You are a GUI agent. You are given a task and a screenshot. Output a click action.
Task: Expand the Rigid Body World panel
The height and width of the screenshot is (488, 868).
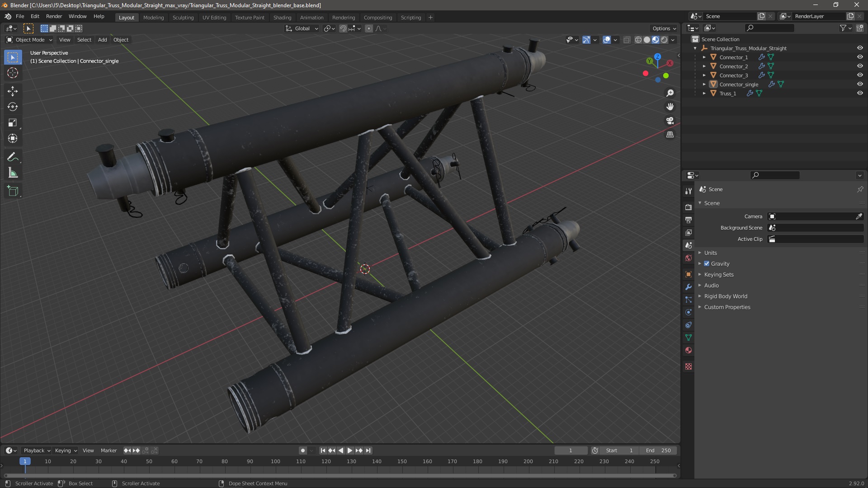pos(726,296)
